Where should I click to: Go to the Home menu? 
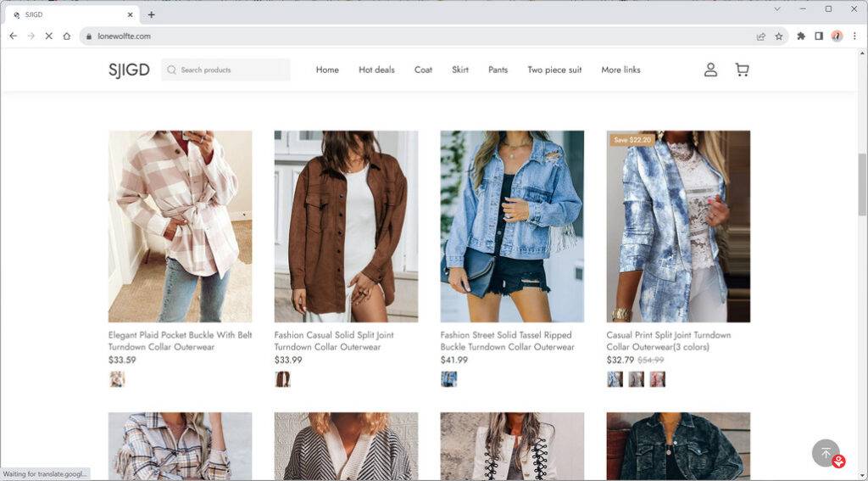click(327, 70)
